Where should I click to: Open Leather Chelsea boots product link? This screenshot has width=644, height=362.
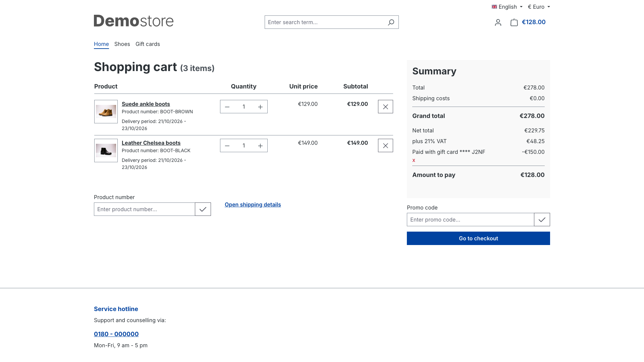pyautogui.click(x=151, y=143)
